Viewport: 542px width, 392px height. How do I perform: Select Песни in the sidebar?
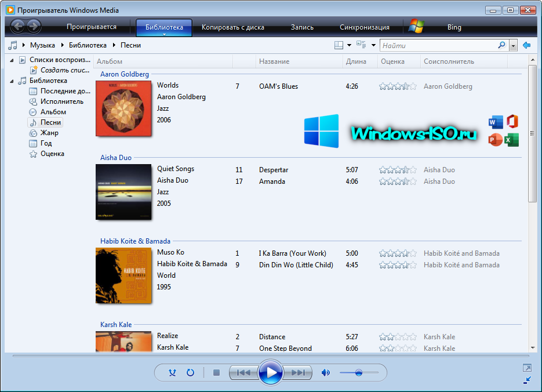(x=45, y=122)
